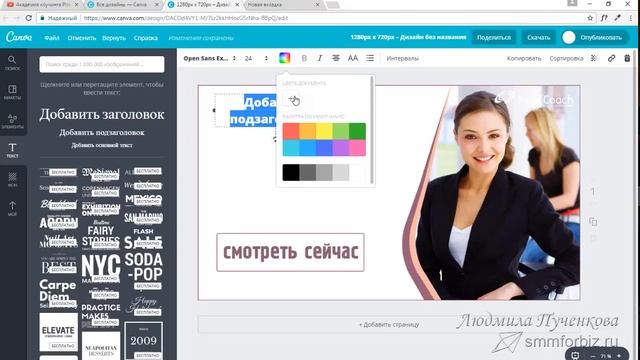Click Копировать in toolbar
The width and height of the screenshot is (640, 360).
[x=524, y=58]
